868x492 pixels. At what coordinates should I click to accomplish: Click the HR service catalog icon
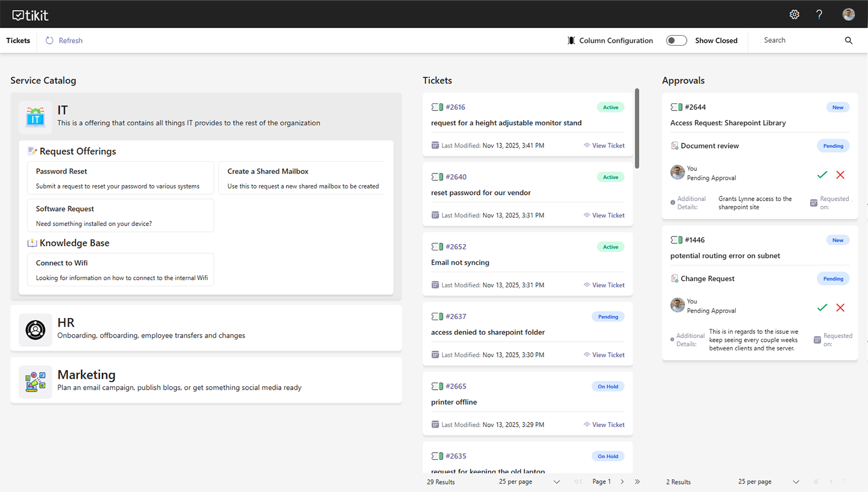pyautogui.click(x=35, y=330)
